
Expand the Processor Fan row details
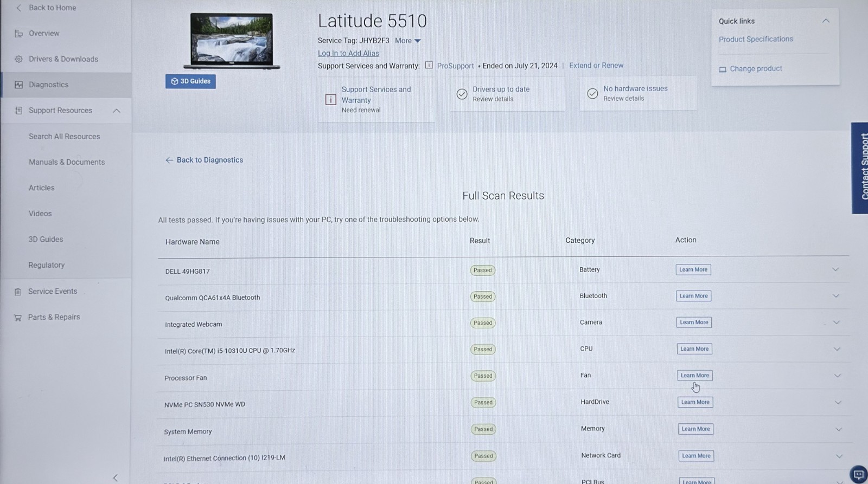tap(838, 376)
